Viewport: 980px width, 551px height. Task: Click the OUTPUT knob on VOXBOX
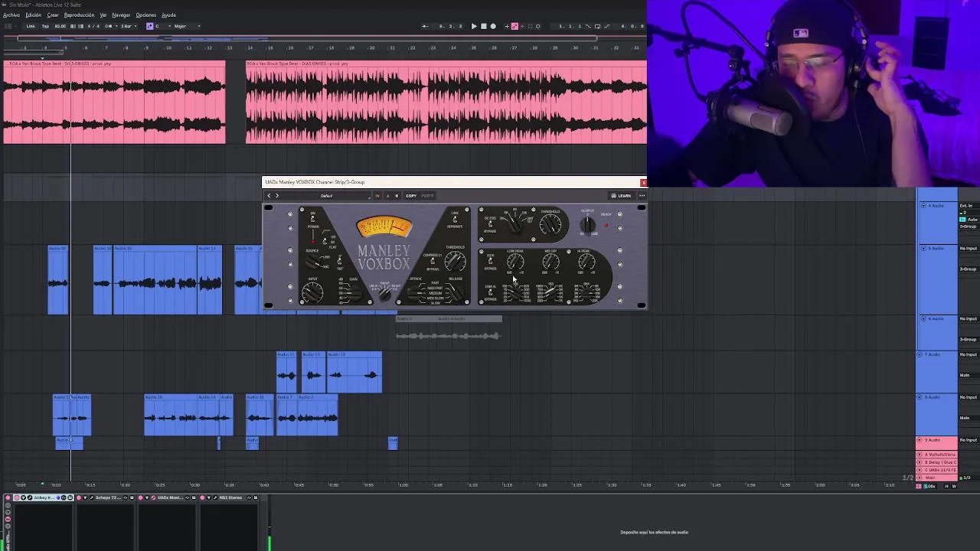[587, 224]
